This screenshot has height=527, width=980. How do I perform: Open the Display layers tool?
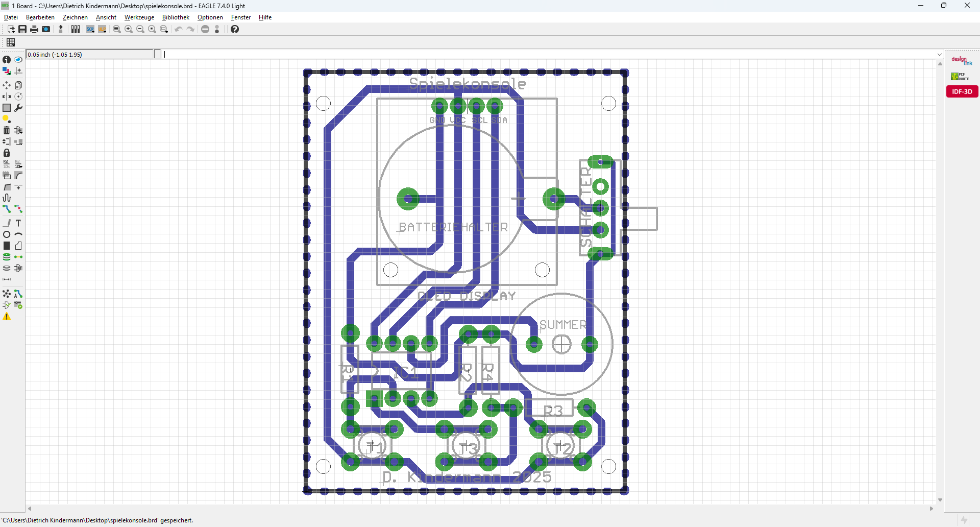pos(7,71)
